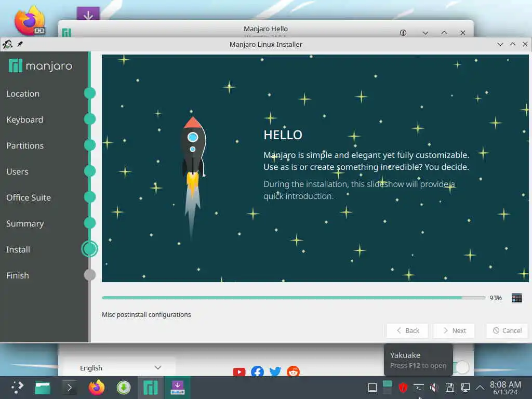This screenshot has height=399, width=532.
Task: Select the Partitions step
Action: point(25,145)
